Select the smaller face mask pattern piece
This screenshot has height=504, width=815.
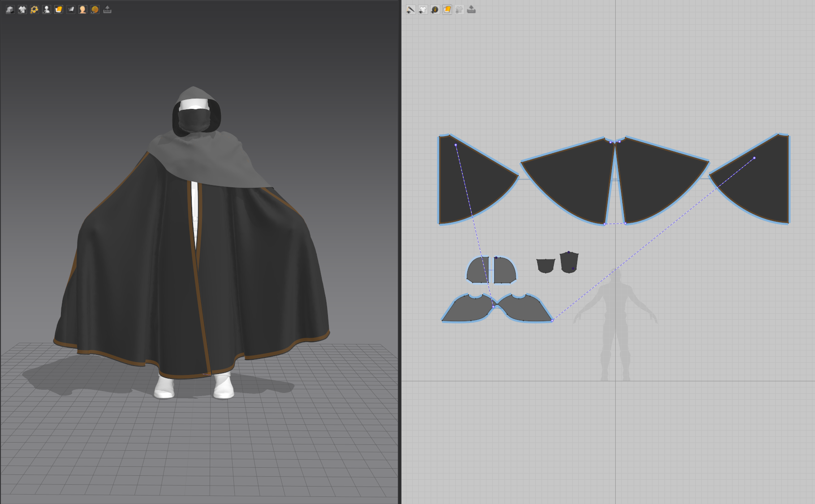(546, 266)
